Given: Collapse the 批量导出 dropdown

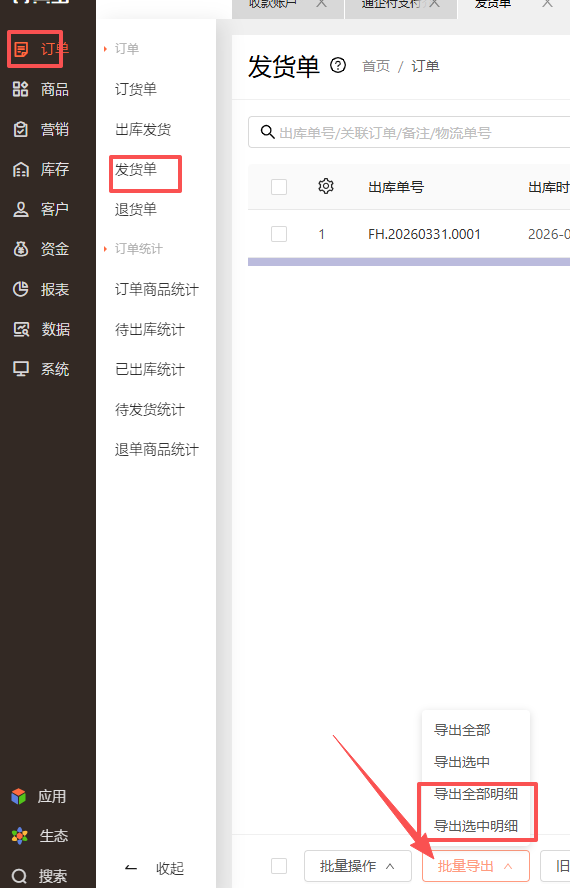Looking at the screenshot, I should (475, 866).
